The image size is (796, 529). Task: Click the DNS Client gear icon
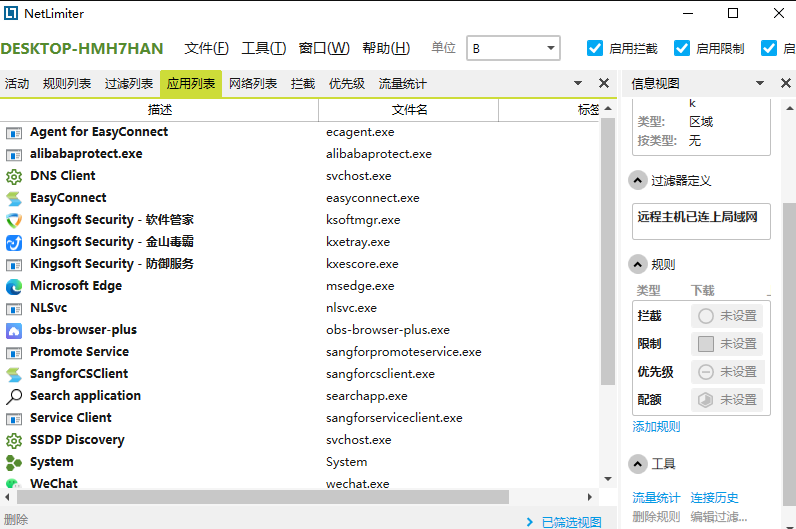pos(14,176)
